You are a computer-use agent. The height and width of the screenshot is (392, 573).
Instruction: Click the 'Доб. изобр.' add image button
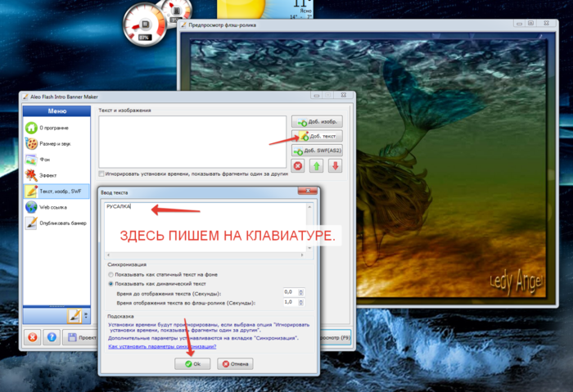click(x=317, y=121)
